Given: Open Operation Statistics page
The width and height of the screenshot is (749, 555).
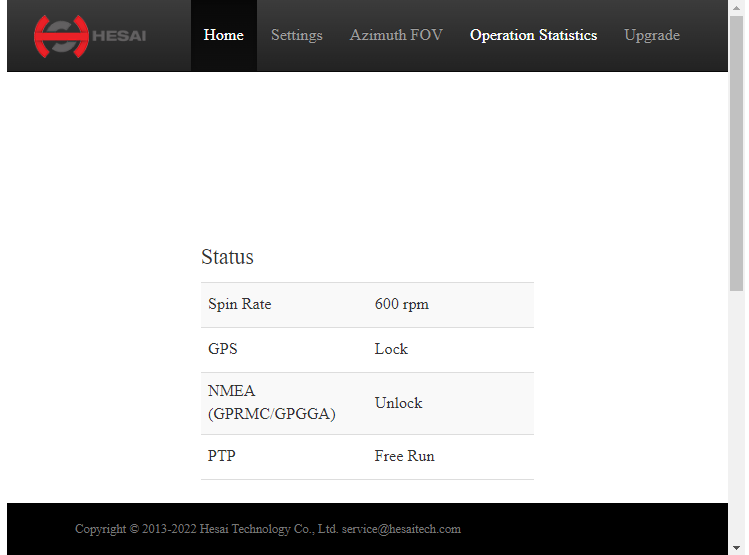Looking at the screenshot, I should pyautogui.click(x=533, y=35).
